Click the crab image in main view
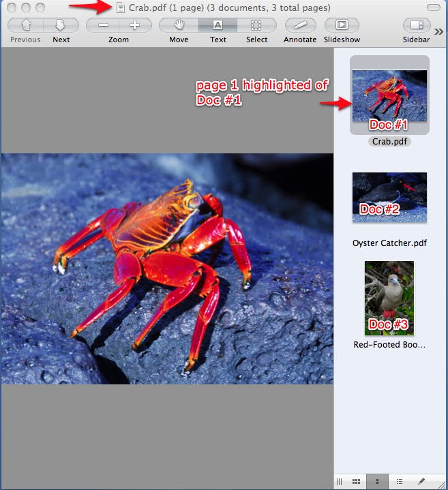 coord(167,269)
